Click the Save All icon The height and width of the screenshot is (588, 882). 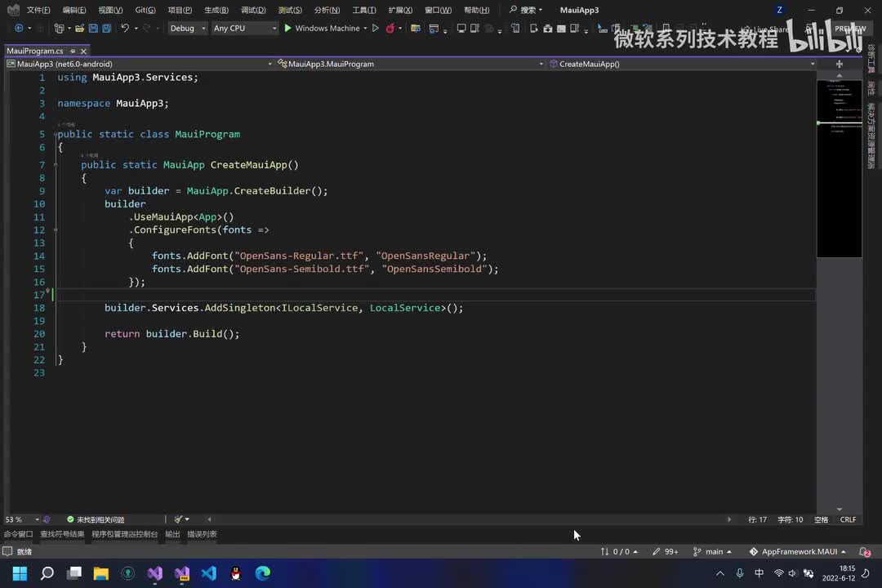click(x=106, y=28)
